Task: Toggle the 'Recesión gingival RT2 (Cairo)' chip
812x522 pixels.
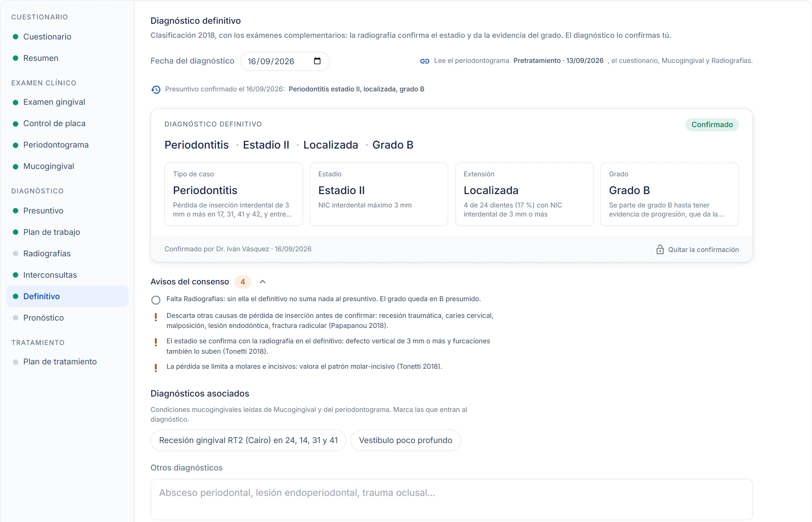Action: 248,440
